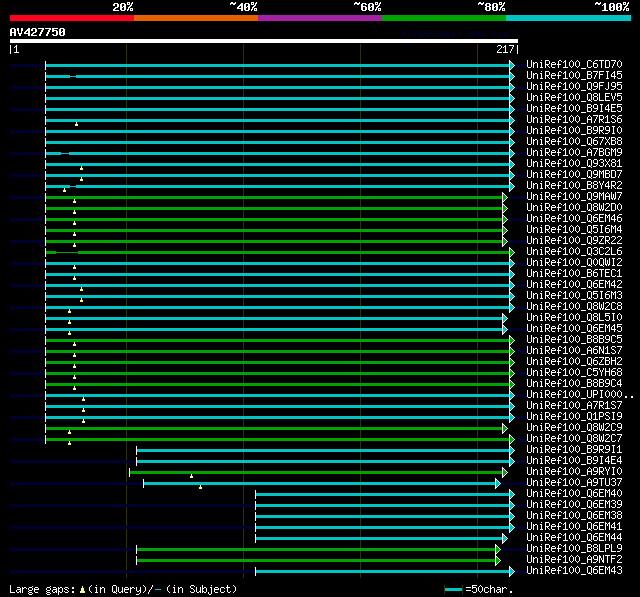
Task: Click the UniRef100_A7R1S7 label
Action: (574, 406)
